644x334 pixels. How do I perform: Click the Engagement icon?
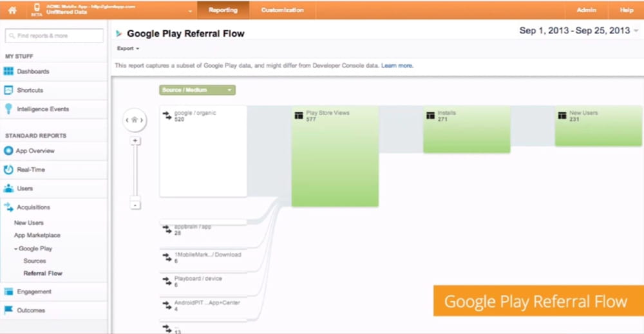pyautogui.click(x=8, y=292)
